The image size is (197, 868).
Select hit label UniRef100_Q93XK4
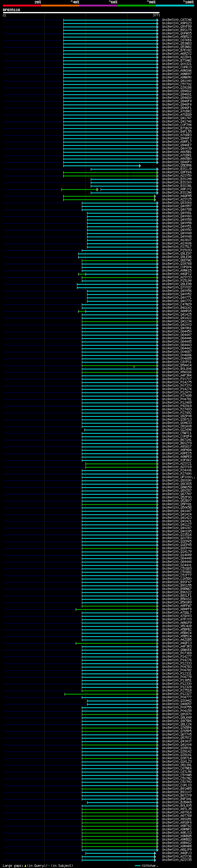pos(176,203)
